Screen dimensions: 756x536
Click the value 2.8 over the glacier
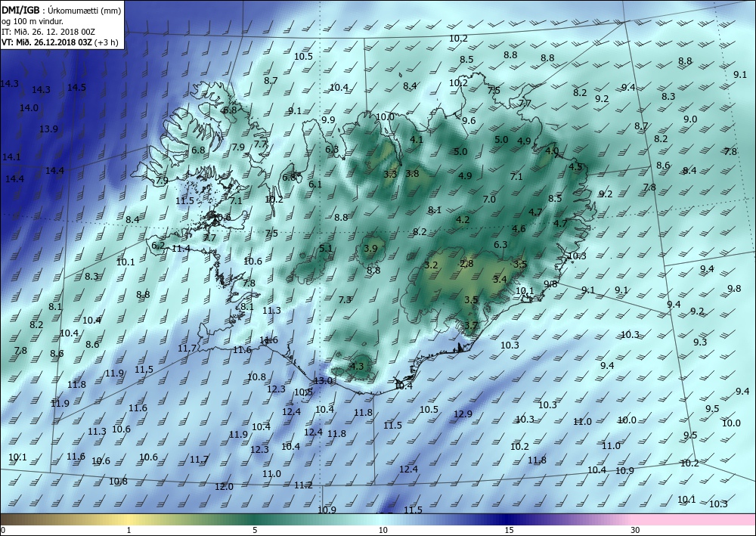coord(466,263)
